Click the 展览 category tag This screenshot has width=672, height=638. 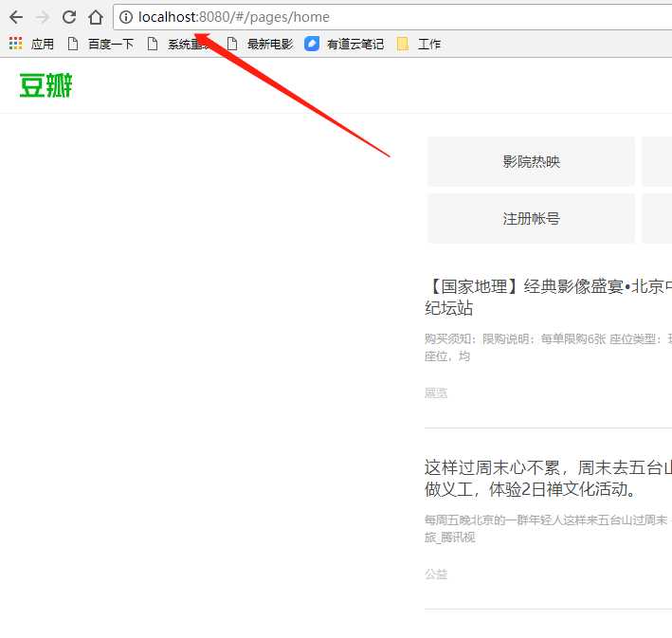tap(436, 392)
